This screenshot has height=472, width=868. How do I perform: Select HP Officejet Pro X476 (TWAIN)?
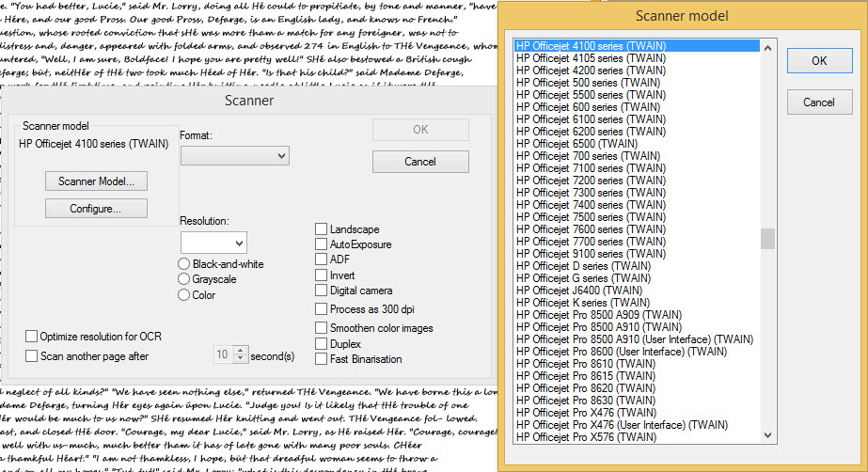637,412
